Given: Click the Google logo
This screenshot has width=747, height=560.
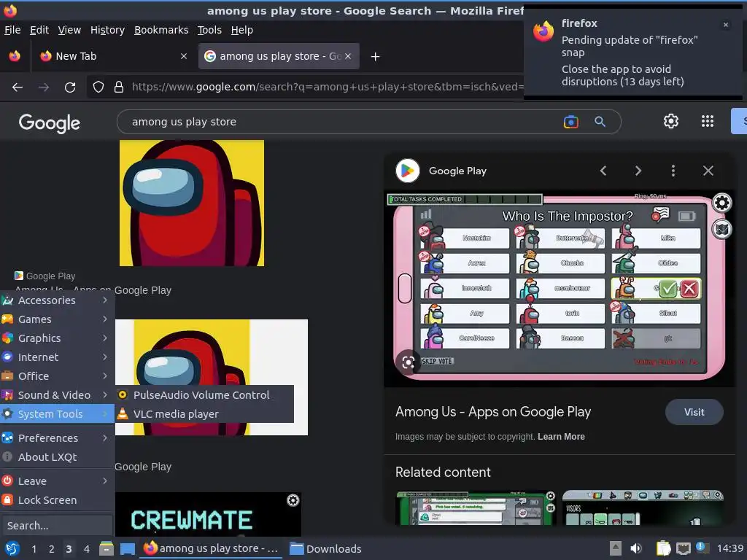Looking at the screenshot, I should point(50,122).
